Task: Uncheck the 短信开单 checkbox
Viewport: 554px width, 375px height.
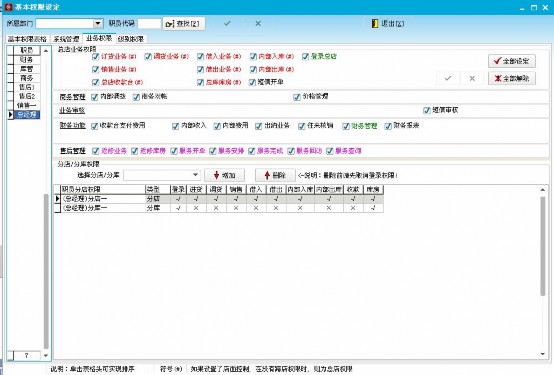Action: tap(252, 82)
